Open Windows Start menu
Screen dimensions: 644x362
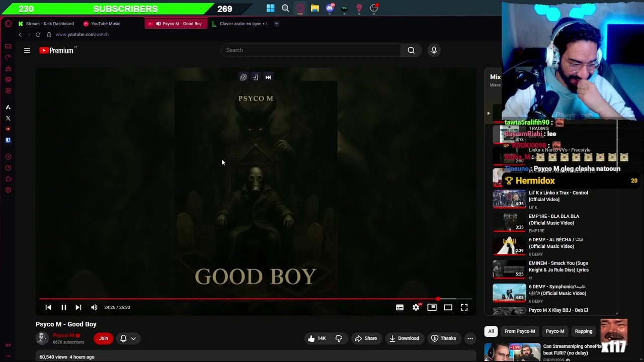[x=271, y=8]
